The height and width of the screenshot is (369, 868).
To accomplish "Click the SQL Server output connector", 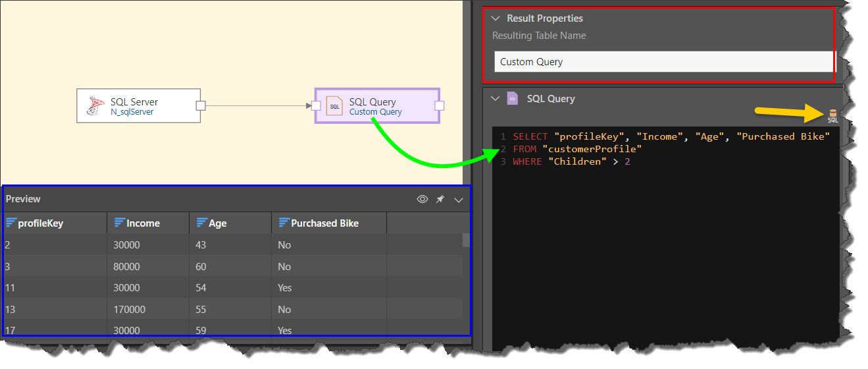I will [201, 105].
